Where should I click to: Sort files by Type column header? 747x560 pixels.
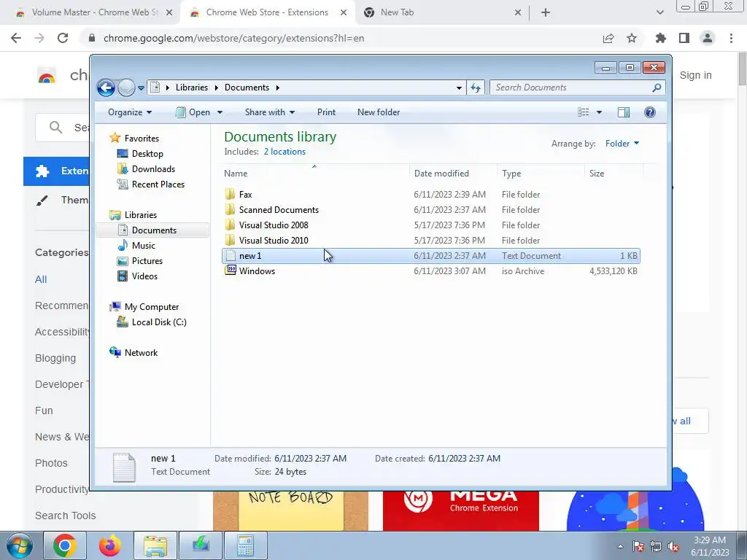541,174
